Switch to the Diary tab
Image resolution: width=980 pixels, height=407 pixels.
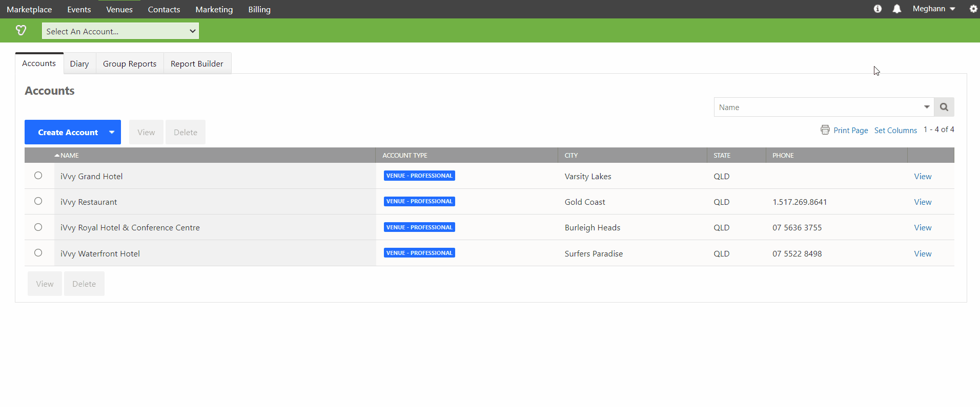[79, 63]
